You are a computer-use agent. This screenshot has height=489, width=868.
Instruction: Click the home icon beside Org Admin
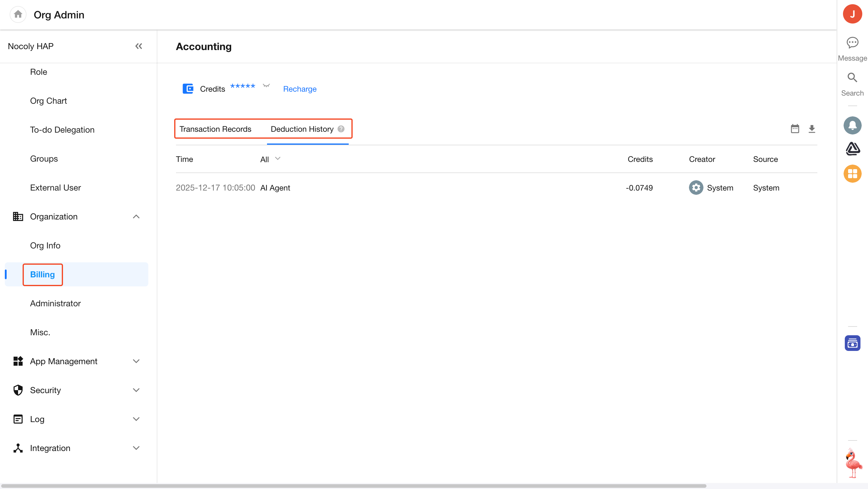18,14
